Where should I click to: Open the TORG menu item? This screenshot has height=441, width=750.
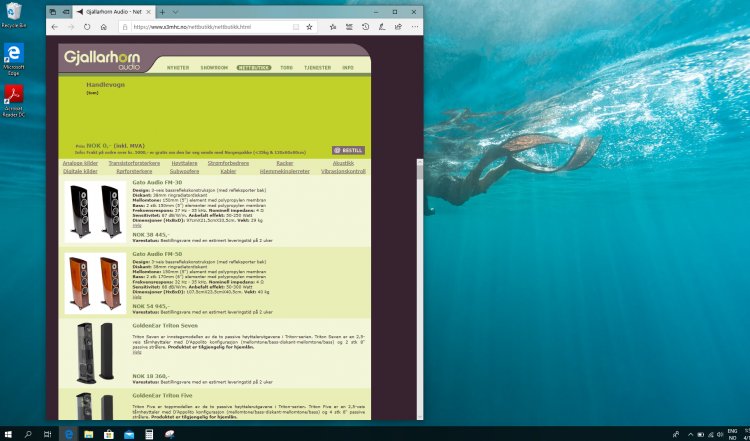coord(287,68)
